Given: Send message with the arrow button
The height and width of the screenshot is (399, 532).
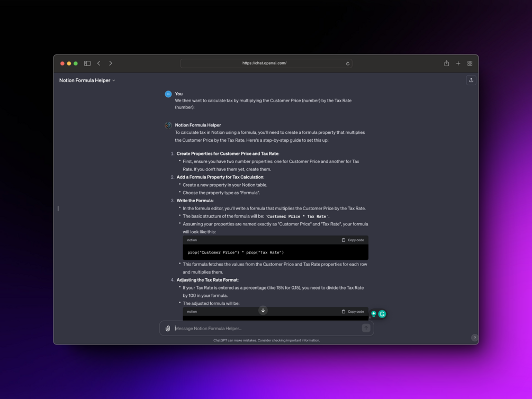Looking at the screenshot, I should click(x=366, y=328).
